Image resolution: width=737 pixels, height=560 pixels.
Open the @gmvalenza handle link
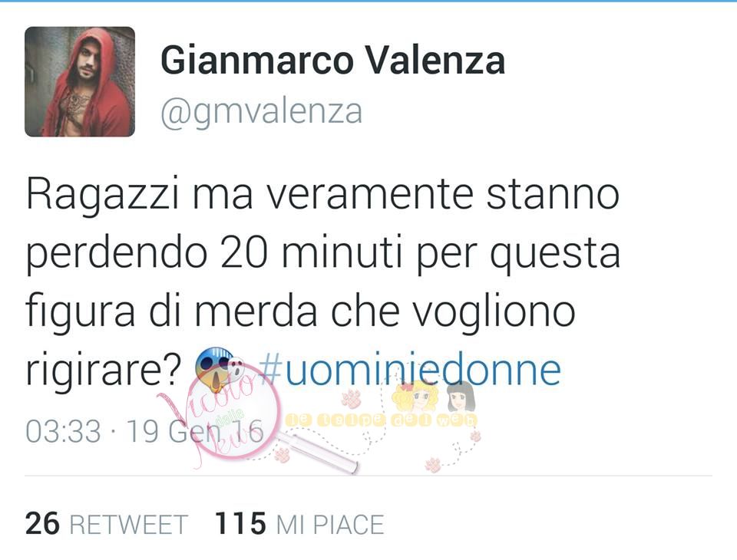click(261, 112)
